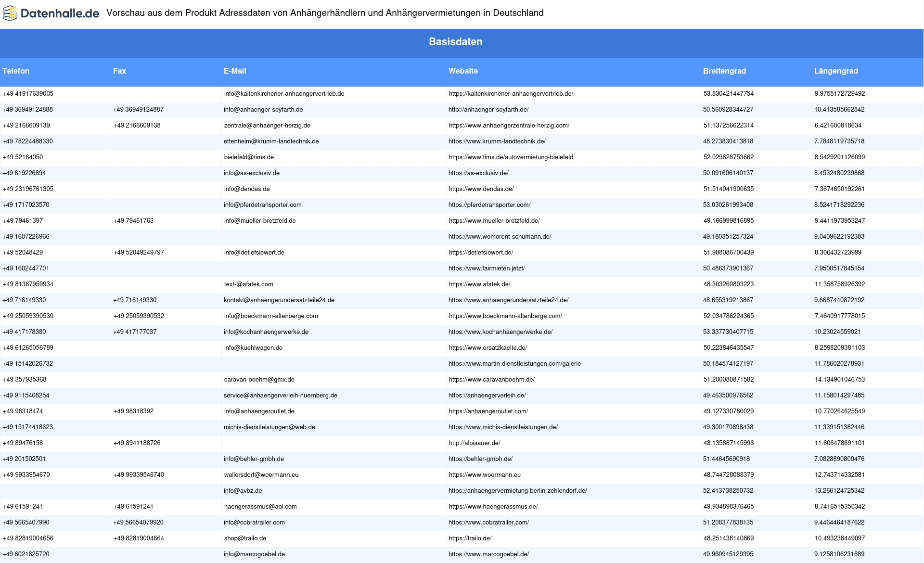Click the anhaengervermietung-berlin-zehlendorf.de URL
Screen dimensions: 924x563
click(518, 491)
